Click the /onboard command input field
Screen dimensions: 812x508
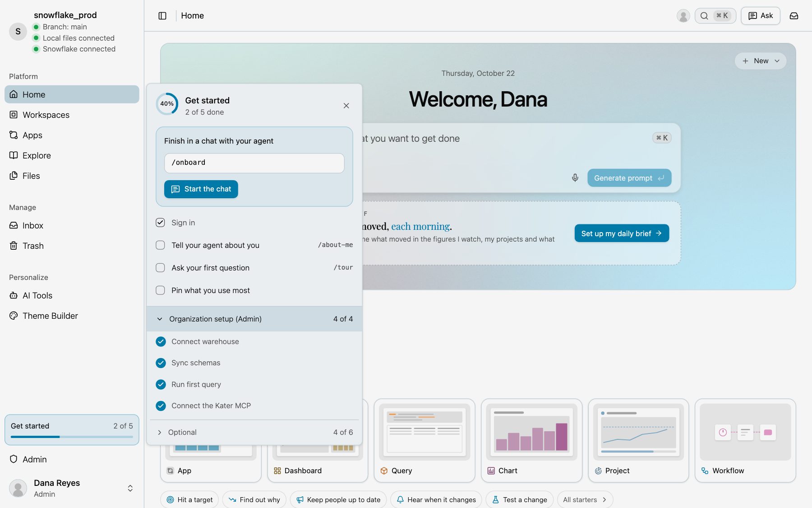coord(254,163)
